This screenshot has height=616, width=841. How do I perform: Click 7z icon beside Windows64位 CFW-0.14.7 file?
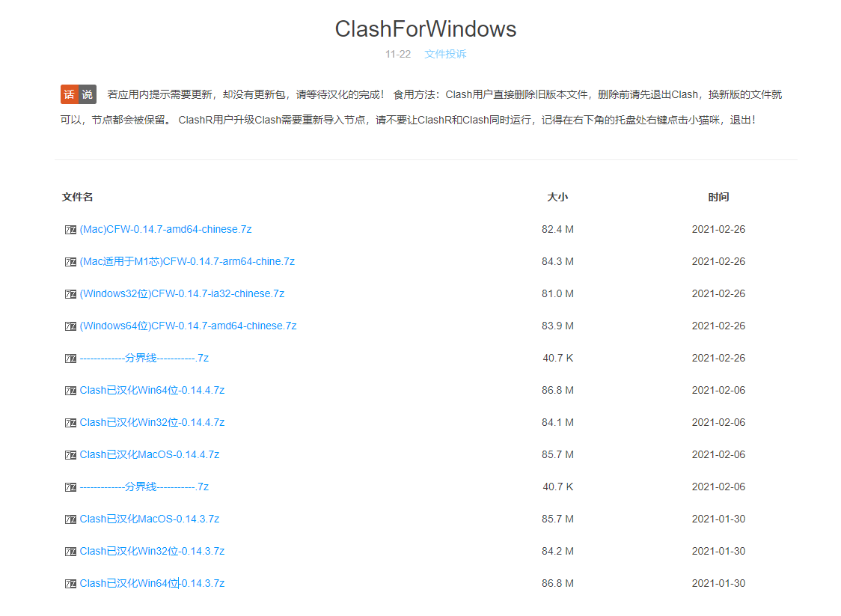[70, 326]
